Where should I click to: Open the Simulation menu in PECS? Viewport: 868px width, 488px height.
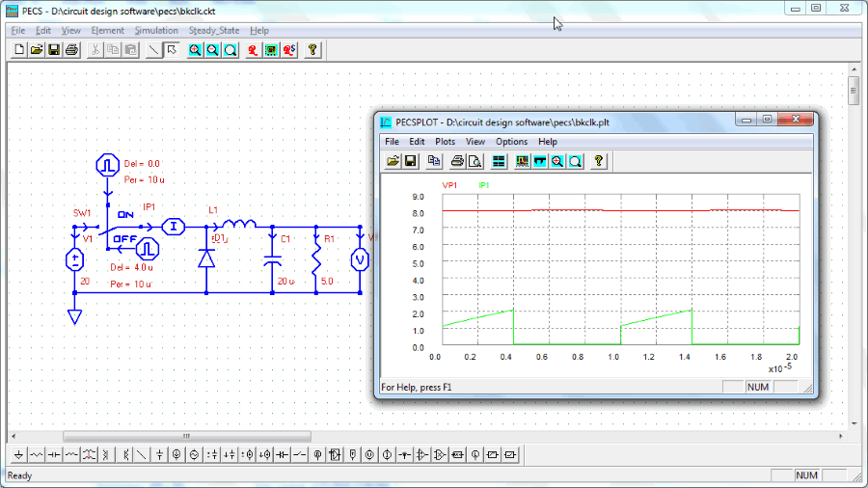coord(156,31)
